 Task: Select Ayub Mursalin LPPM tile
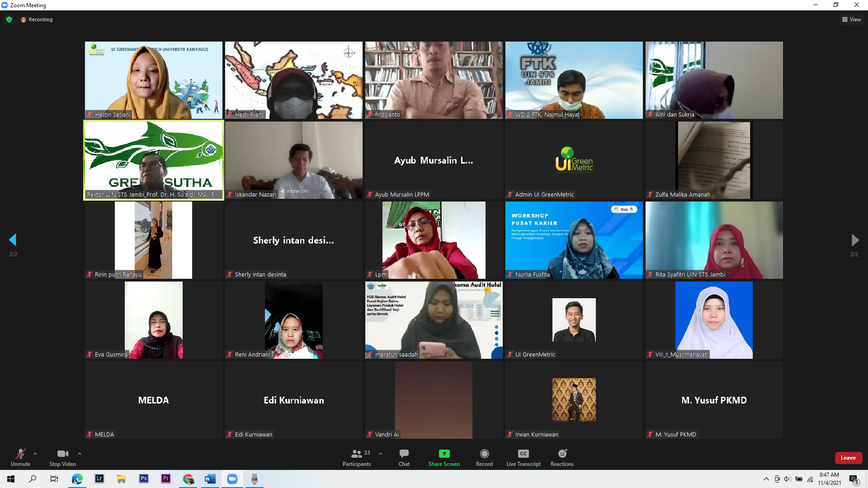point(434,160)
